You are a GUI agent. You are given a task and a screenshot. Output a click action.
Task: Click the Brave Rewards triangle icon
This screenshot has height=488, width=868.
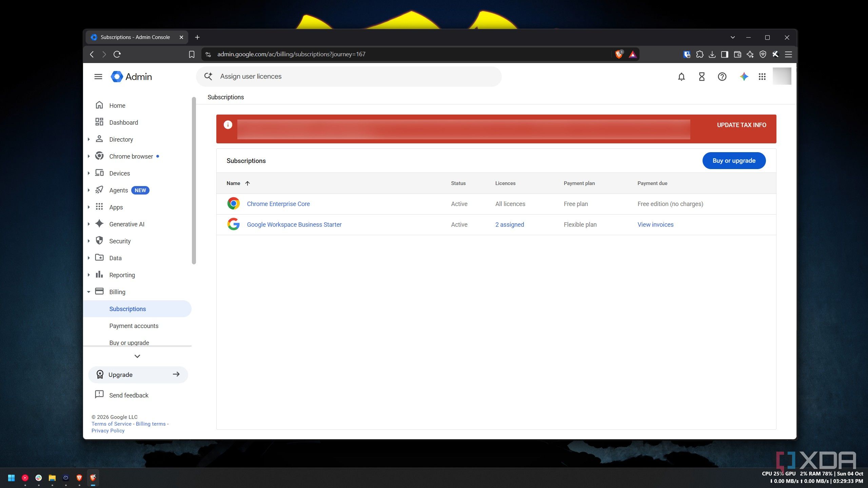[x=633, y=54]
